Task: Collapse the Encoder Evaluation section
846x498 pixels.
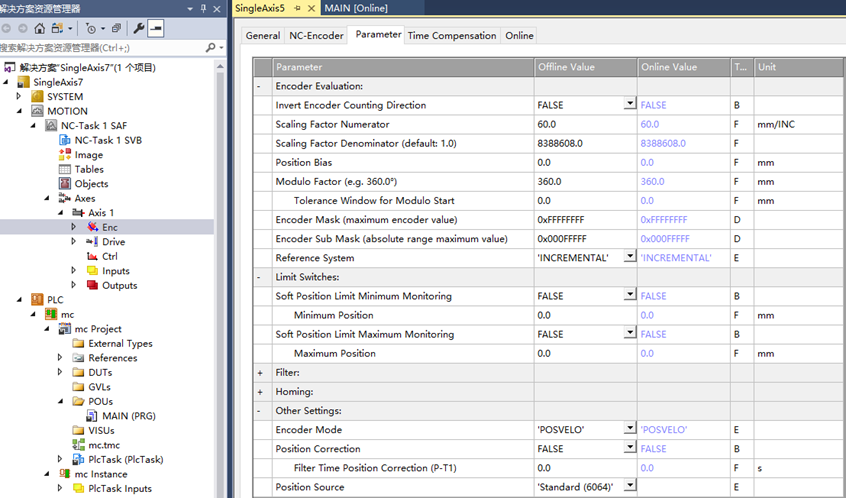Action: (259, 86)
